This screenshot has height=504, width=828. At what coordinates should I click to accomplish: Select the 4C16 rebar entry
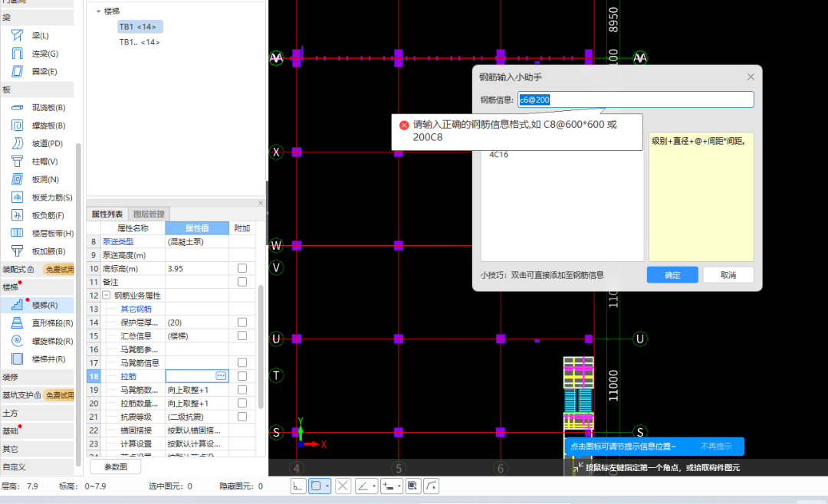498,155
